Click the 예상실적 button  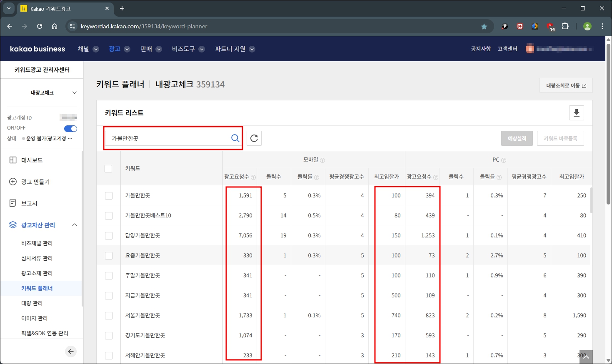(x=517, y=138)
